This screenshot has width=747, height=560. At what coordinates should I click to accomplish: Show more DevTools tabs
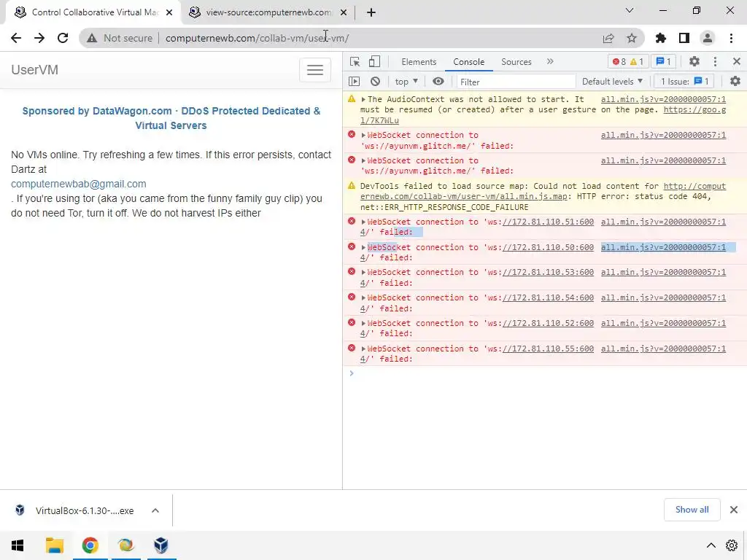point(550,61)
